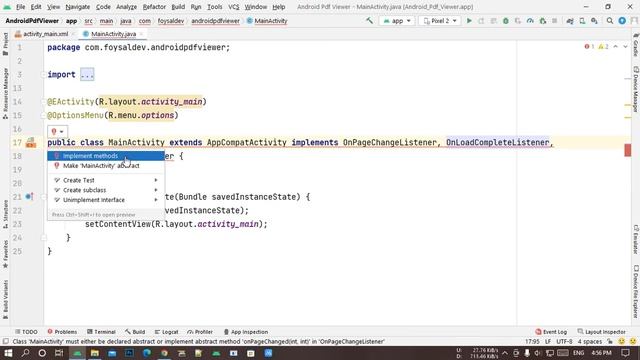
Task: Expand the folded import block
Action: tap(87, 75)
